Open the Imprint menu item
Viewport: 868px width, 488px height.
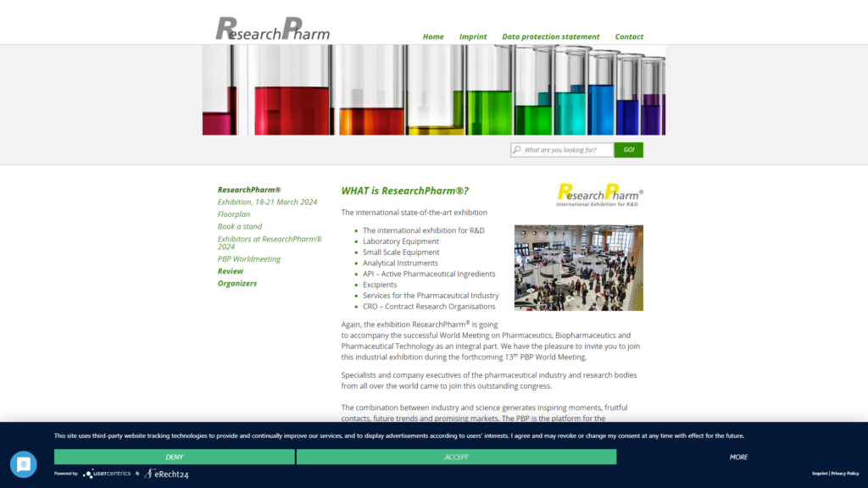coord(473,36)
